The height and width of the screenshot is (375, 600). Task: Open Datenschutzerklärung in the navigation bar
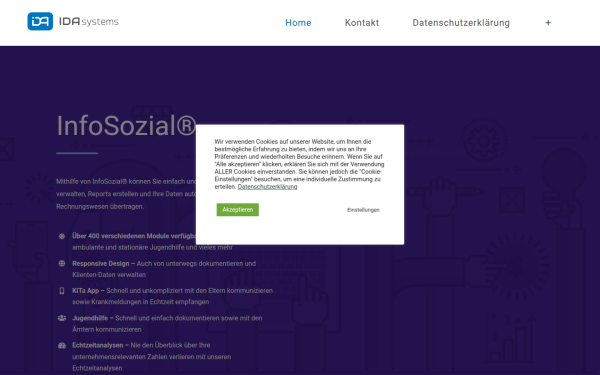click(461, 23)
